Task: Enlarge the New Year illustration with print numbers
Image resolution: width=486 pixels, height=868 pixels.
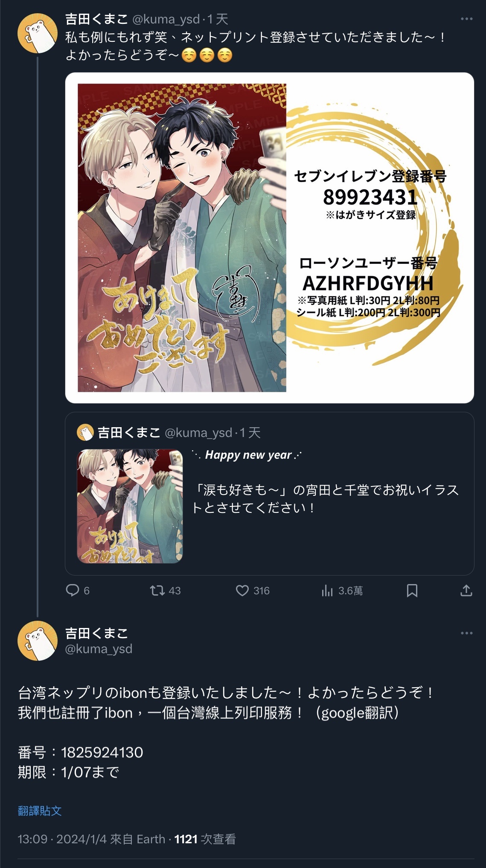Action: [x=270, y=238]
